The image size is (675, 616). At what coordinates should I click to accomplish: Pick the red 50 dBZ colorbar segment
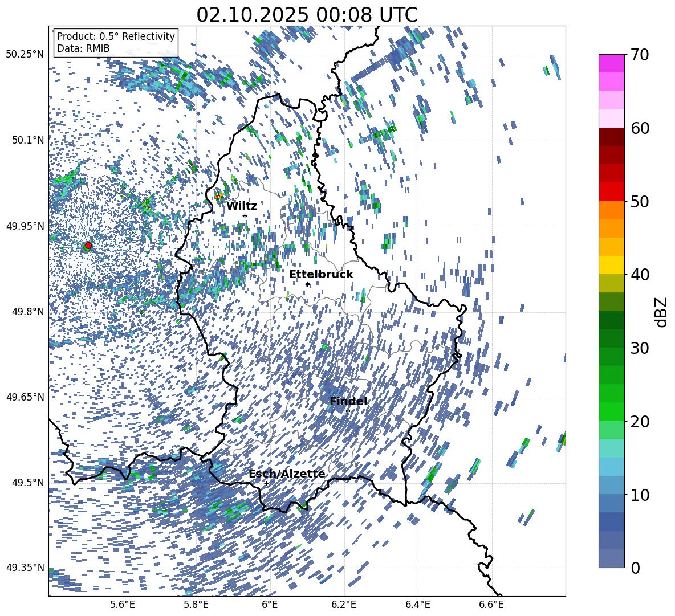coord(611,192)
